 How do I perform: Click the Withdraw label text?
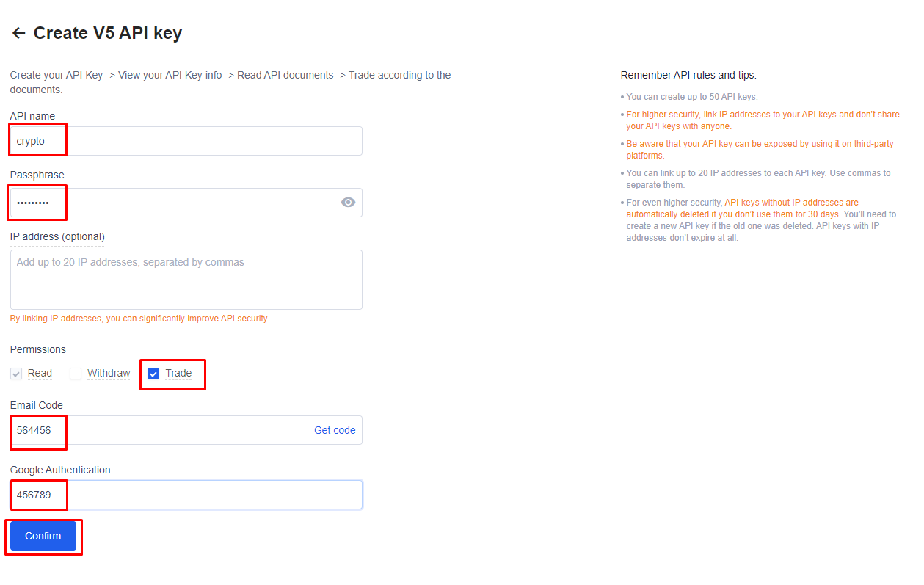(109, 373)
